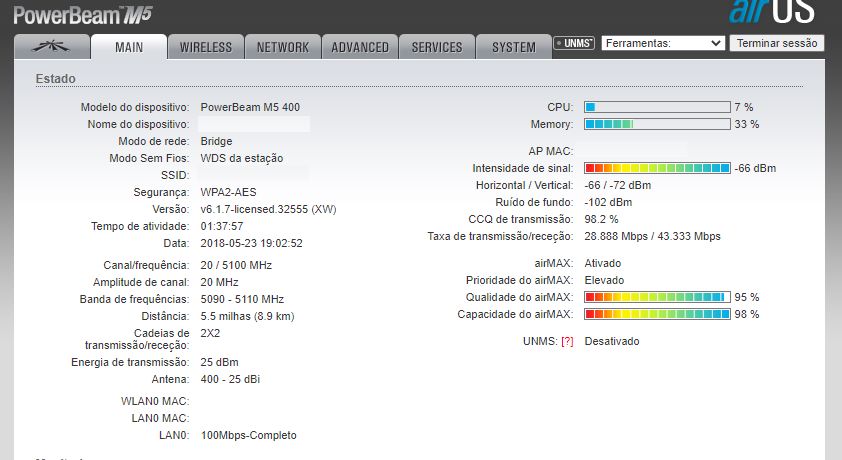Image resolution: width=842 pixels, height=460 pixels.
Task: Click the Estado section header
Action: point(55,78)
